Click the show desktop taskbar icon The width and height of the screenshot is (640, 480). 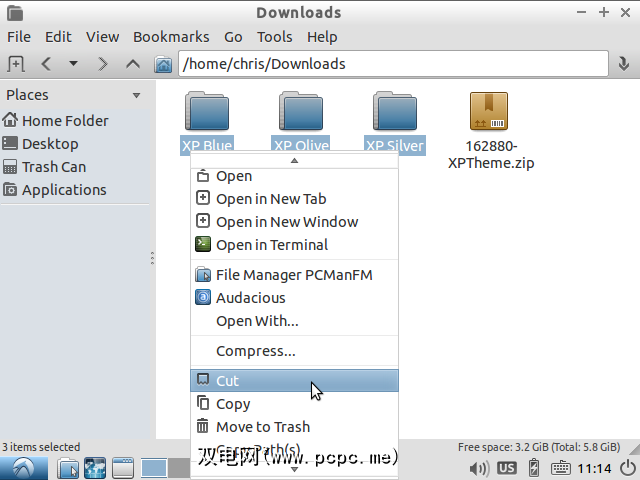(123, 468)
